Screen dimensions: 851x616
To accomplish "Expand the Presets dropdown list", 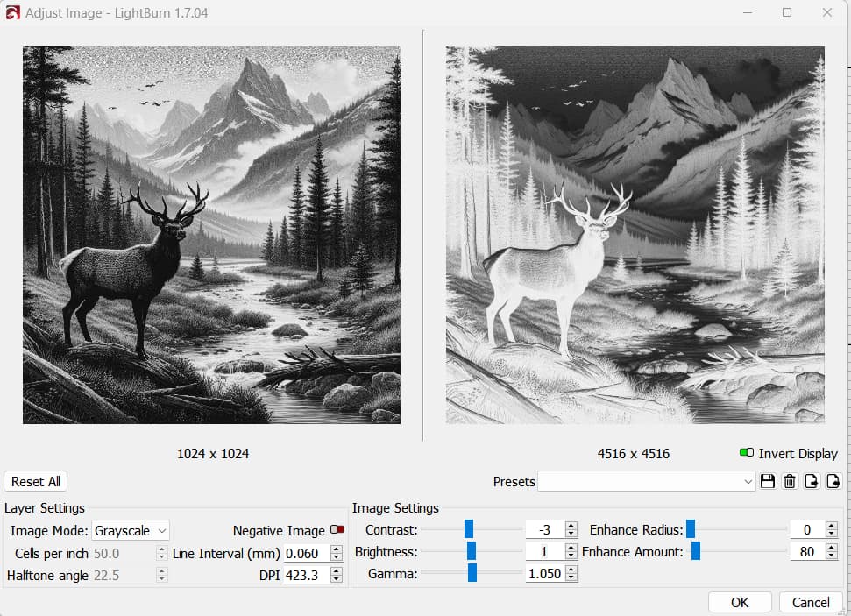I will (x=646, y=481).
